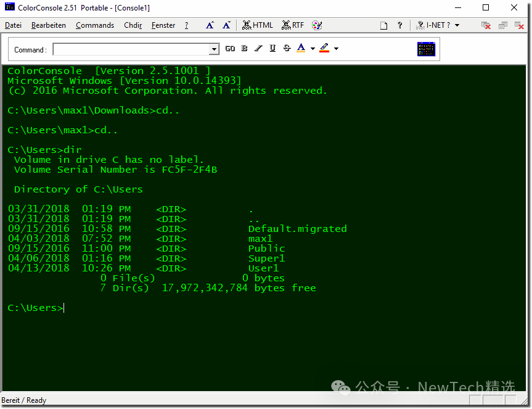Click the 17,972,342,784 bytes free text

(239, 288)
